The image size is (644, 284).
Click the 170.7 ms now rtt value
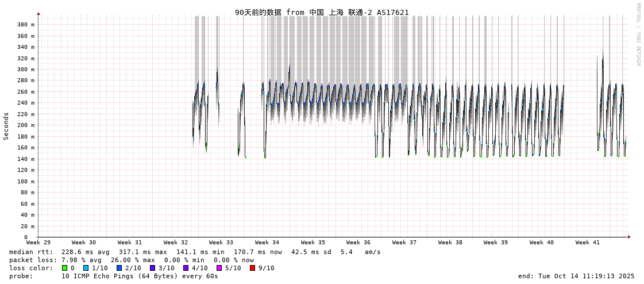pos(258,252)
